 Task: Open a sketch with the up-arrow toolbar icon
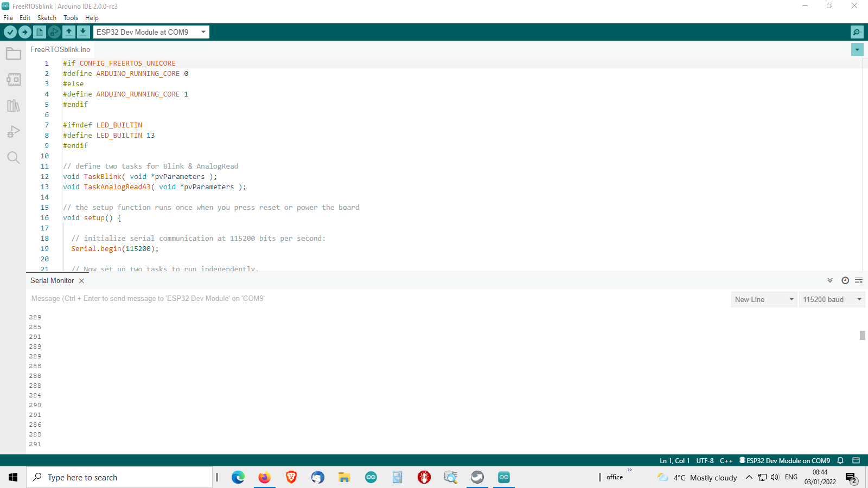coord(69,32)
